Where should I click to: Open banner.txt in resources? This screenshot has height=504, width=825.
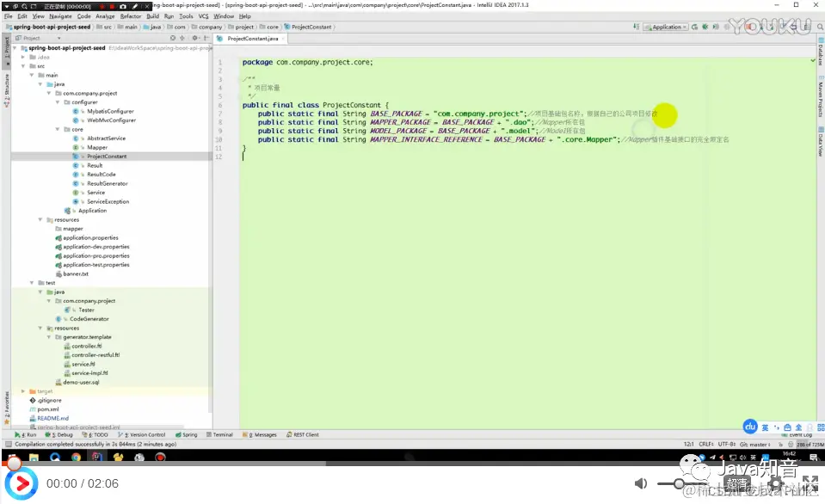click(x=75, y=274)
